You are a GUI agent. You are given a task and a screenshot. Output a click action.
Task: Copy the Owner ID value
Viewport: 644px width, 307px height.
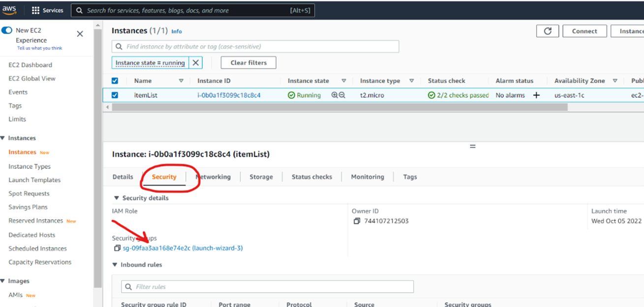tap(357, 221)
